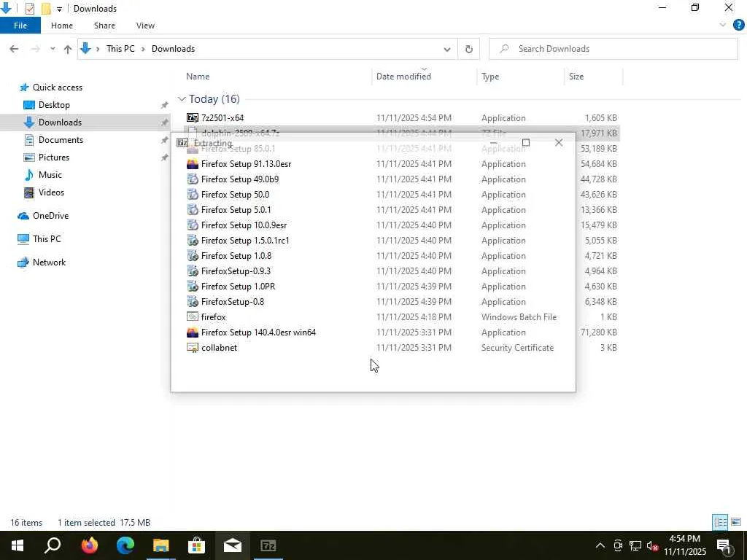Click the Back navigation arrow
The height and width of the screenshot is (560, 747).
14,49
